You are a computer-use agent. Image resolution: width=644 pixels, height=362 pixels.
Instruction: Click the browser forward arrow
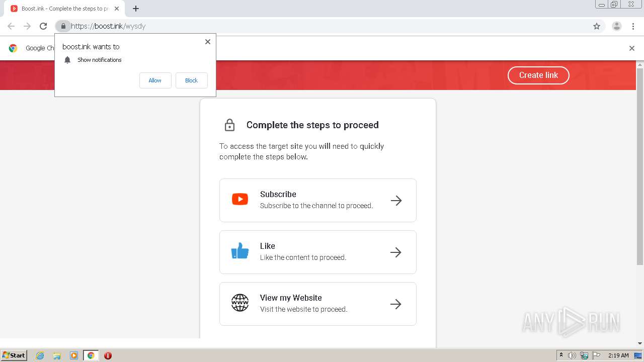27,26
